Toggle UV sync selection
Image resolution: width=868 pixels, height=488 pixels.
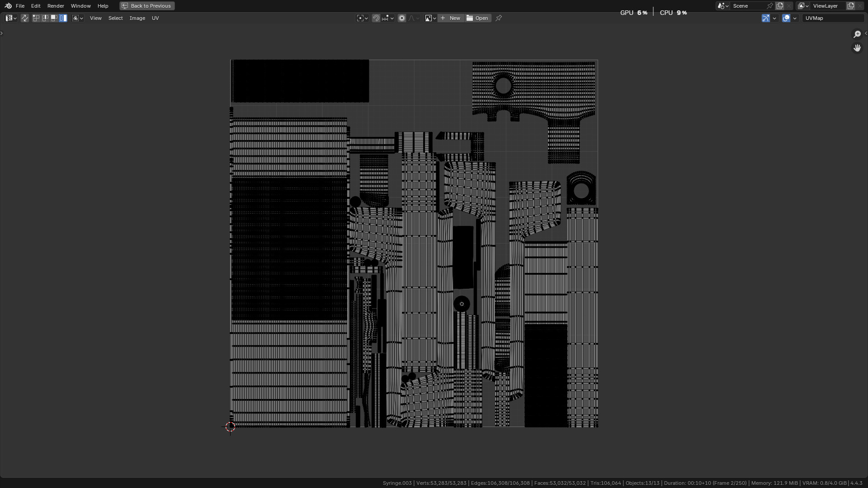coord(25,18)
